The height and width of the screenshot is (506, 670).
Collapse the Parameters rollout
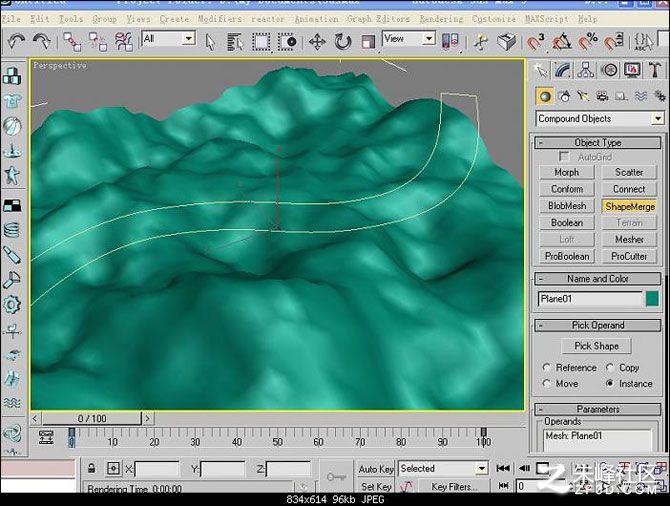click(x=598, y=409)
